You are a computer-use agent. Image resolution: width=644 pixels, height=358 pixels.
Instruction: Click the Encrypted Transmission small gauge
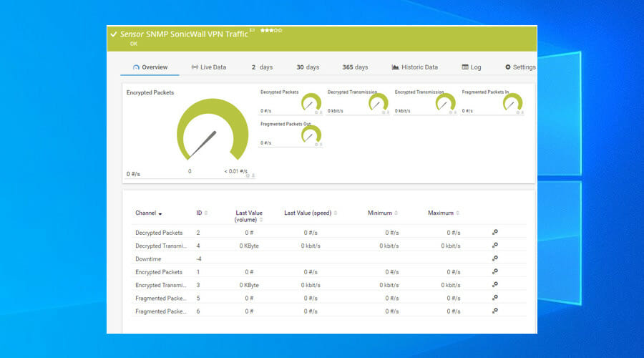(445, 102)
